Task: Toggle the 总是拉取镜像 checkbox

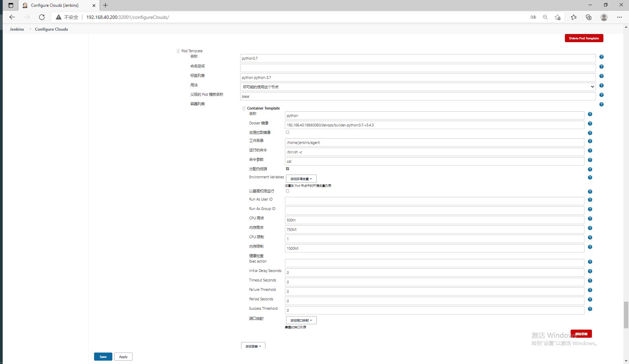Action: click(x=287, y=132)
